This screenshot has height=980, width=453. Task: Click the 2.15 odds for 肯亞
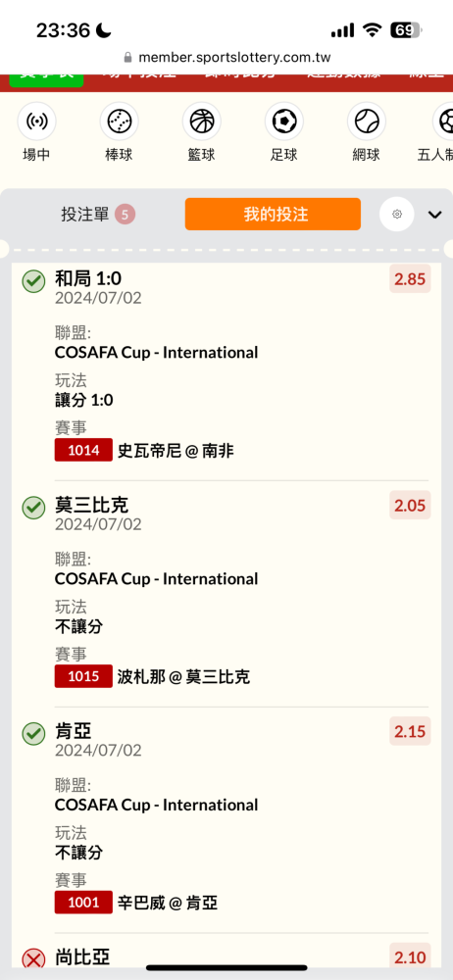(x=410, y=731)
